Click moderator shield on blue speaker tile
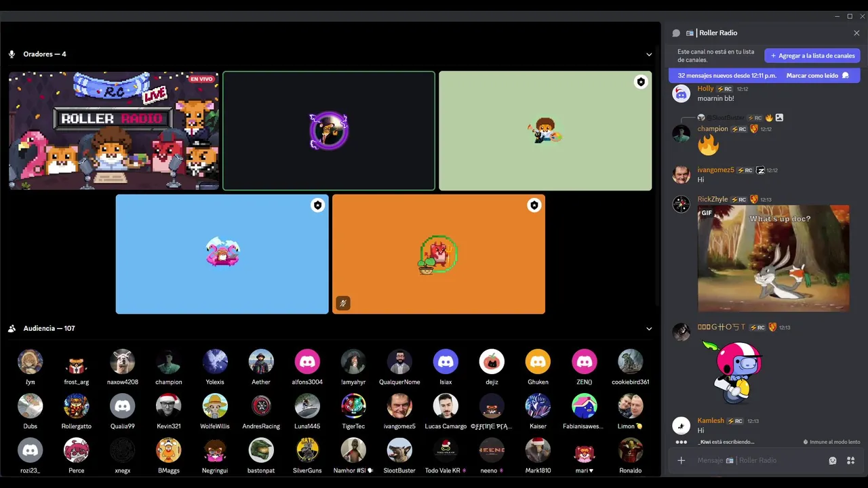The width and height of the screenshot is (868, 488). click(318, 205)
